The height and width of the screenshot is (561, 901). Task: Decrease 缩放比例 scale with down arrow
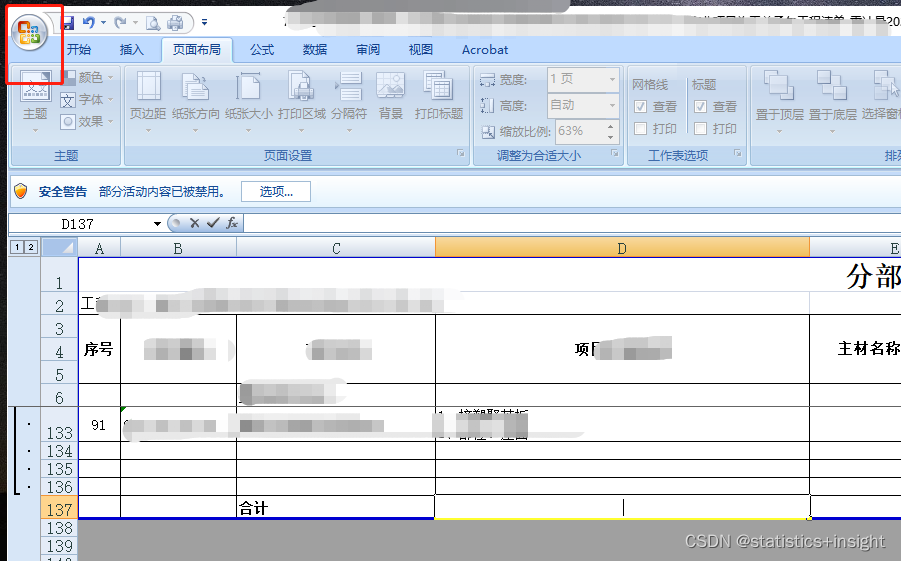(610, 137)
